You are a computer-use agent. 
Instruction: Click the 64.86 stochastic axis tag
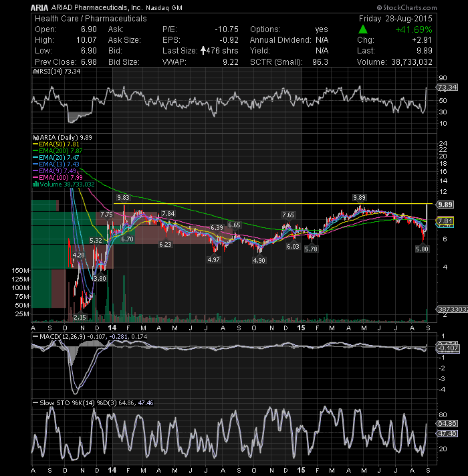447,423
